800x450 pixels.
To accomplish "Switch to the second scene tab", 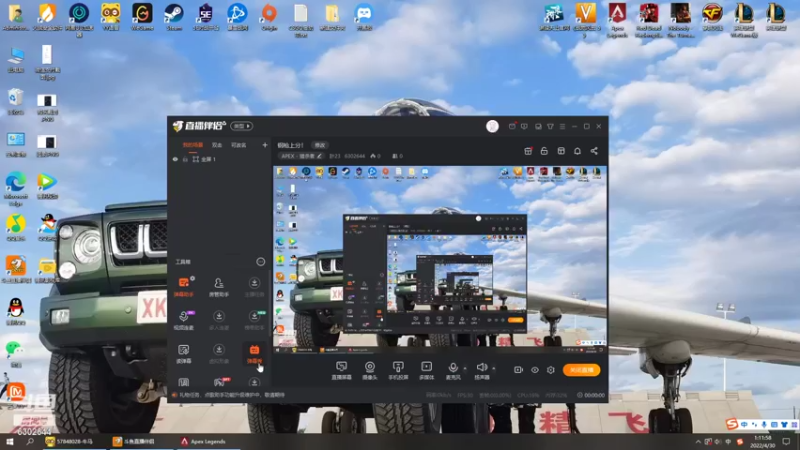I will tap(217, 145).
